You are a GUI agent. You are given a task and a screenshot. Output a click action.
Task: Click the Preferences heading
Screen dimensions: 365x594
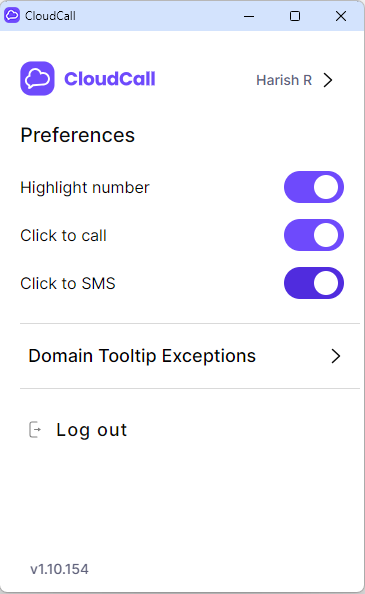78,135
